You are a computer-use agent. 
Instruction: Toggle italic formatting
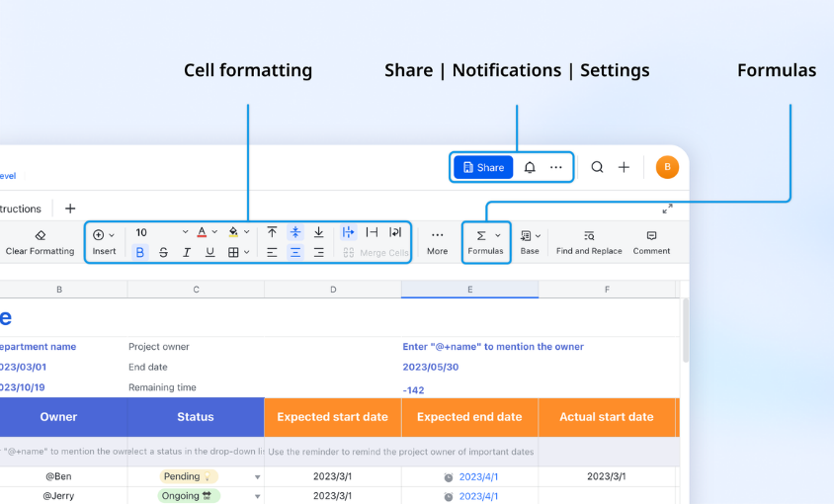[187, 253]
